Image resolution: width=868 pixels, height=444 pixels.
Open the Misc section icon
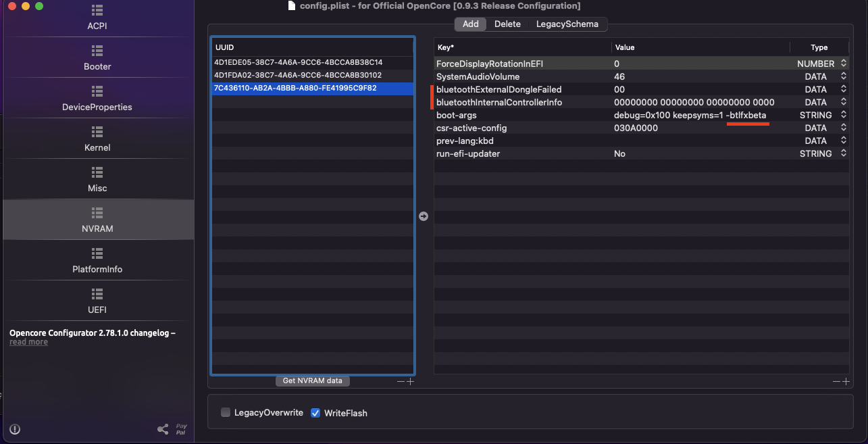point(97,173)
